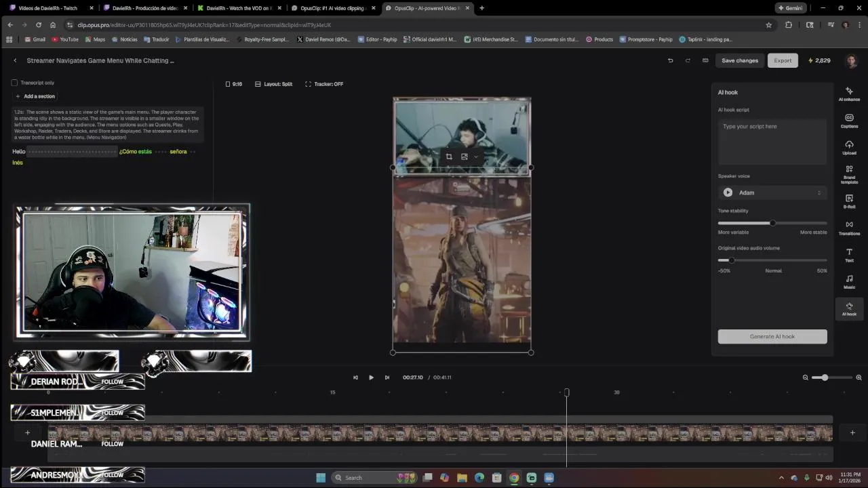
Task: Open File Explorer from the taskbar
Action: tap(462, 478)
